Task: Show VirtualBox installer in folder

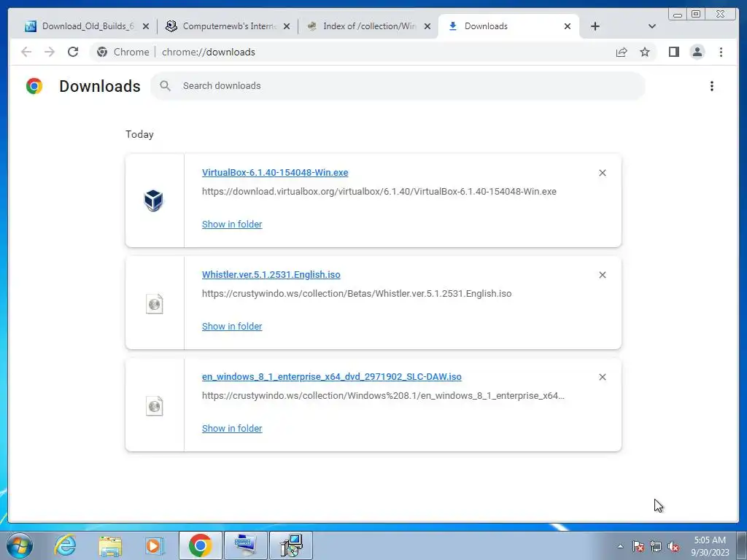Action: click(232, 224)
